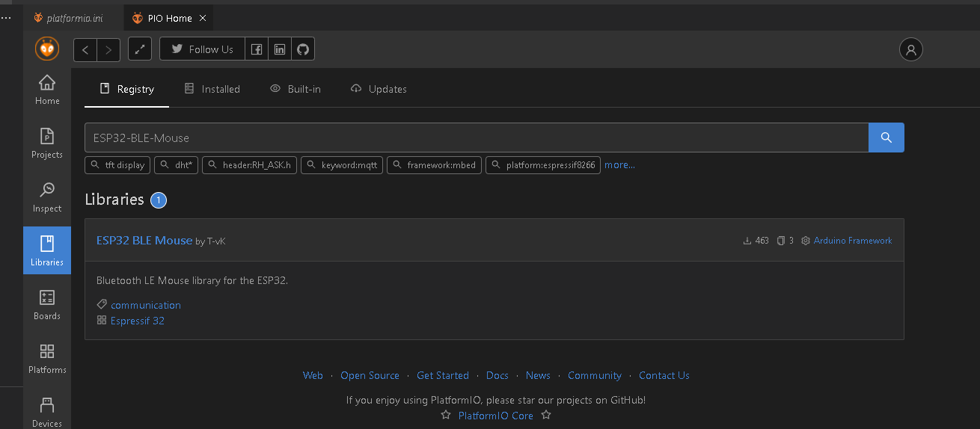Apply the 'dht*' search suggestion
Viewport: 980px width, 429px height.
(x=176, y=165)
